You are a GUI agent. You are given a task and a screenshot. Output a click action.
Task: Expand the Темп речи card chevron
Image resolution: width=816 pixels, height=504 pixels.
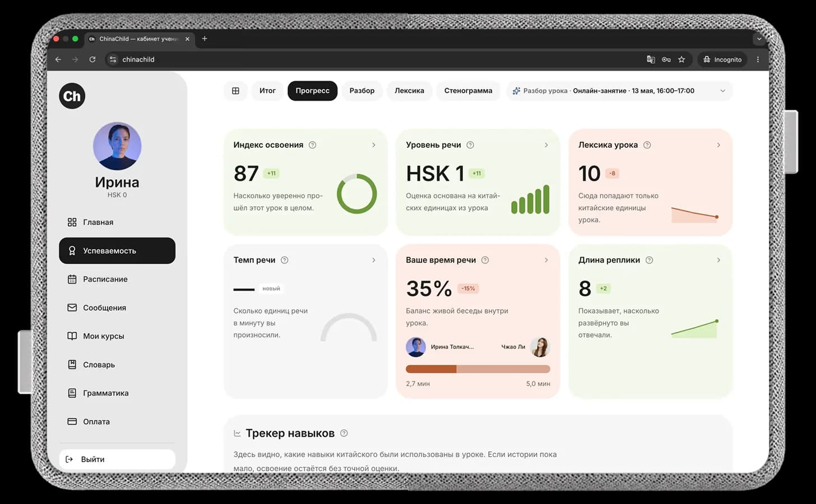click(x=374, y=260)
